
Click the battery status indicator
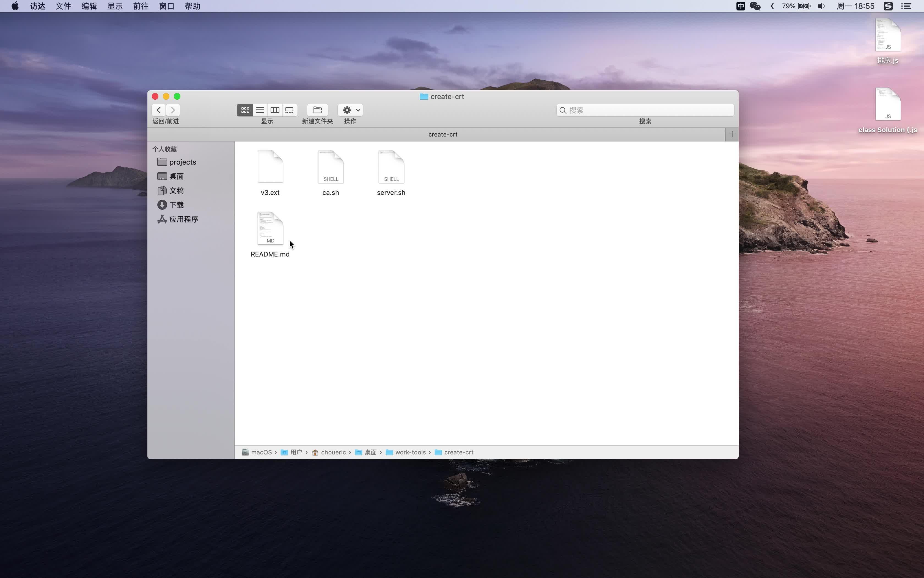796,6
